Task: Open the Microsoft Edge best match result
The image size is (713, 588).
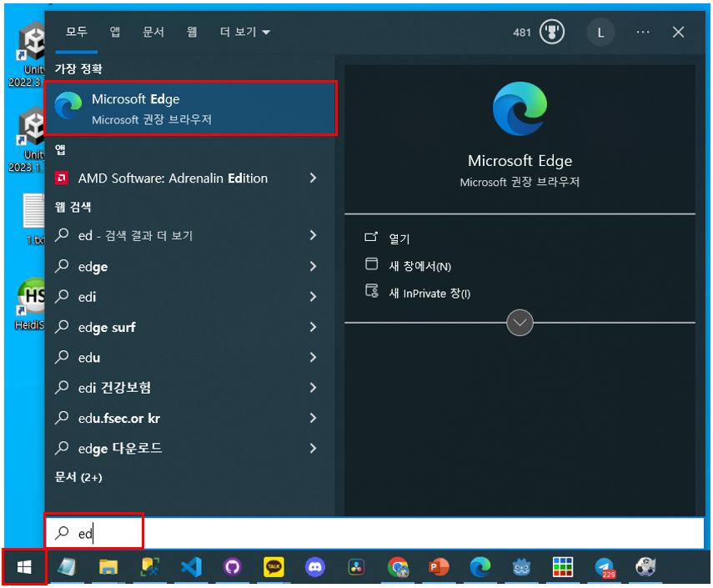Action: point(191,108)
